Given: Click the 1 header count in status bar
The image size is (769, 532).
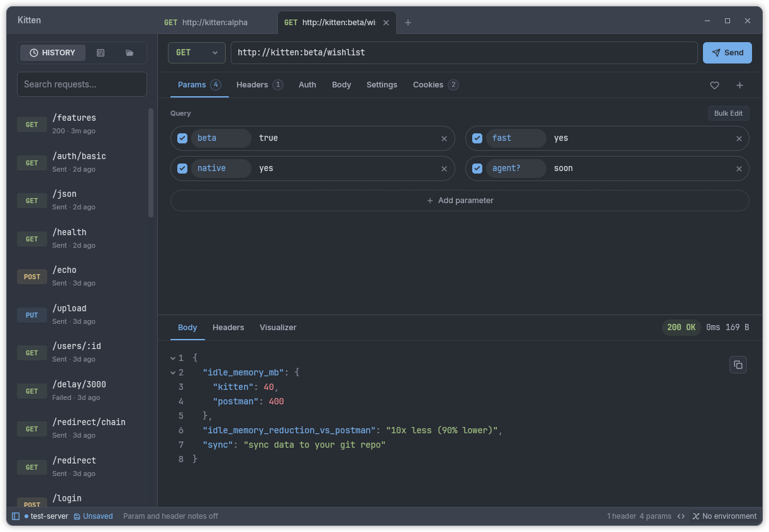Looking at the screenshot, I should click(x=622, y=516).
